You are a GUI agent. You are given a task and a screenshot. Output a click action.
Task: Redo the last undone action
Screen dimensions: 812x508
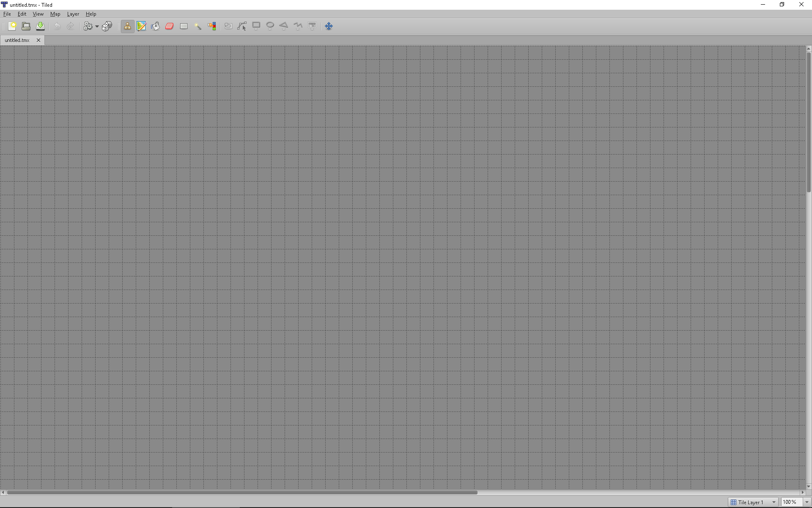(71, 26)
